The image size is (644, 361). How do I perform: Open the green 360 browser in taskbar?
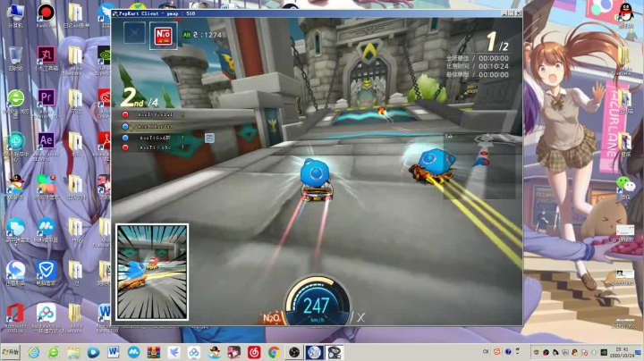click(x=54, y=352)
